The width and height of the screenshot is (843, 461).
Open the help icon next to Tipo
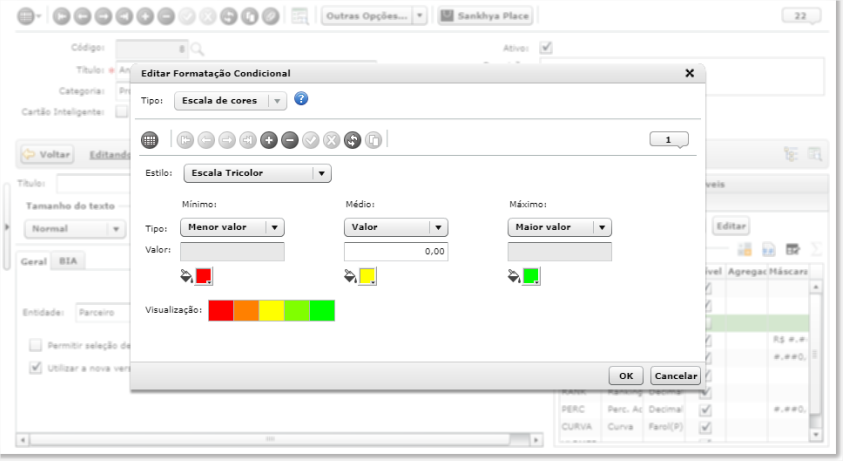(301, 99)
